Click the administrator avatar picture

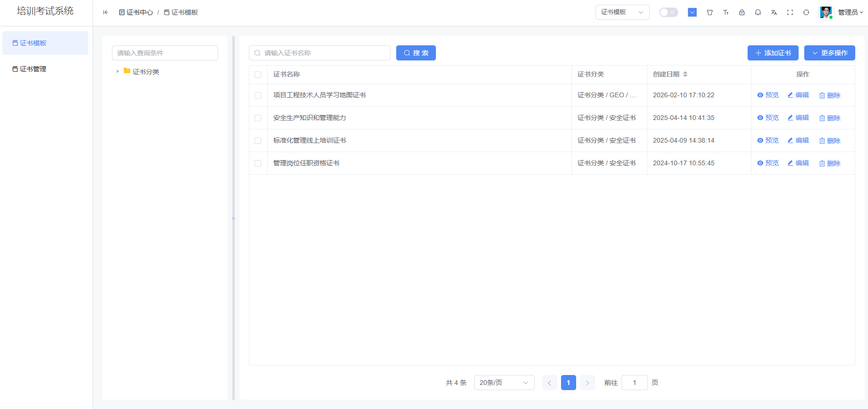click(x=826, y=12)
